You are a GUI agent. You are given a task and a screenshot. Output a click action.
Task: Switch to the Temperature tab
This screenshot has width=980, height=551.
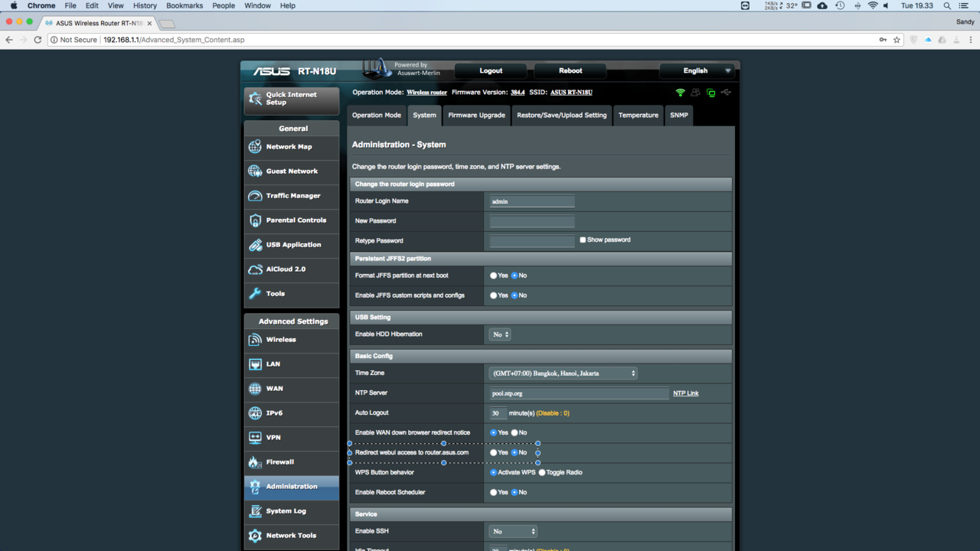[x=639, y=116]
